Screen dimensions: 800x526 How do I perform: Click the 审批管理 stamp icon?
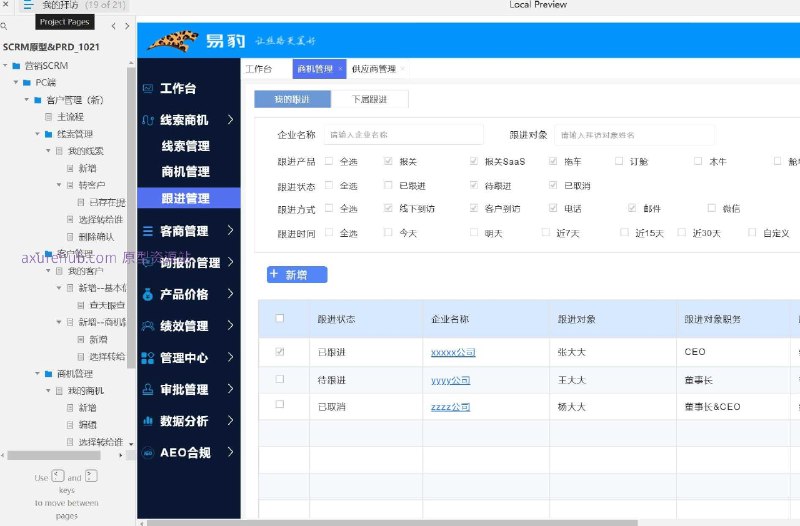(148, 389)
